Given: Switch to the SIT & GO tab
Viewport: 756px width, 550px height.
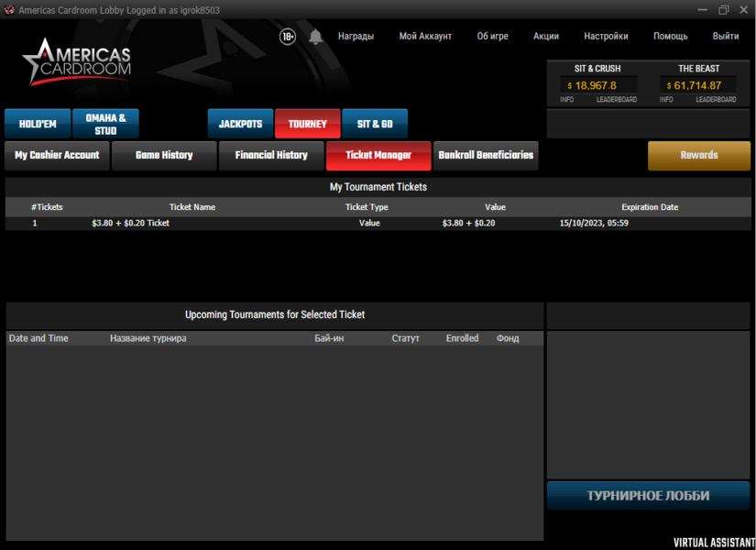Looking at the screenshot, I should [375, 125].
